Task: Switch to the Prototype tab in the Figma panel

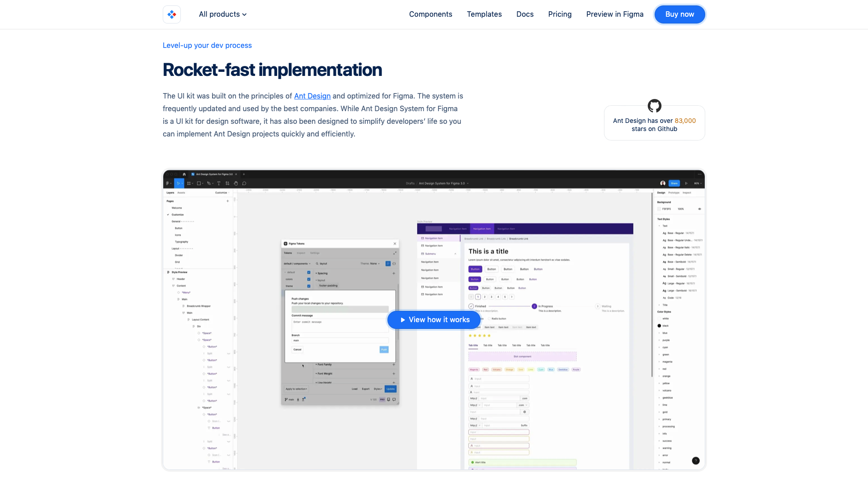Action: pos(674,193)
